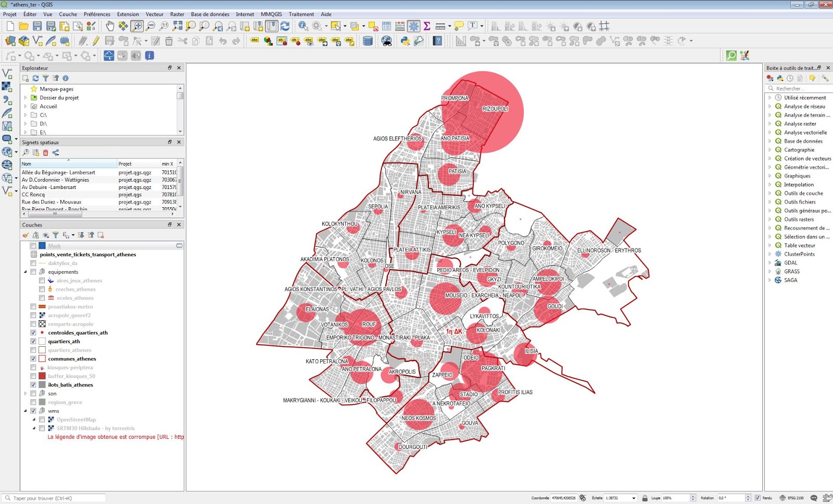The width and height of the screenshot is (833, 504).
Task: Expand the SAGA toolbox group
Action: [769, 280]
